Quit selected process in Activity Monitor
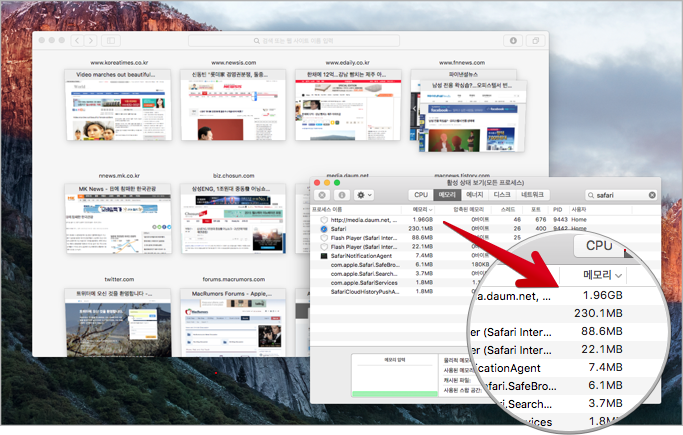 [322, 195]
